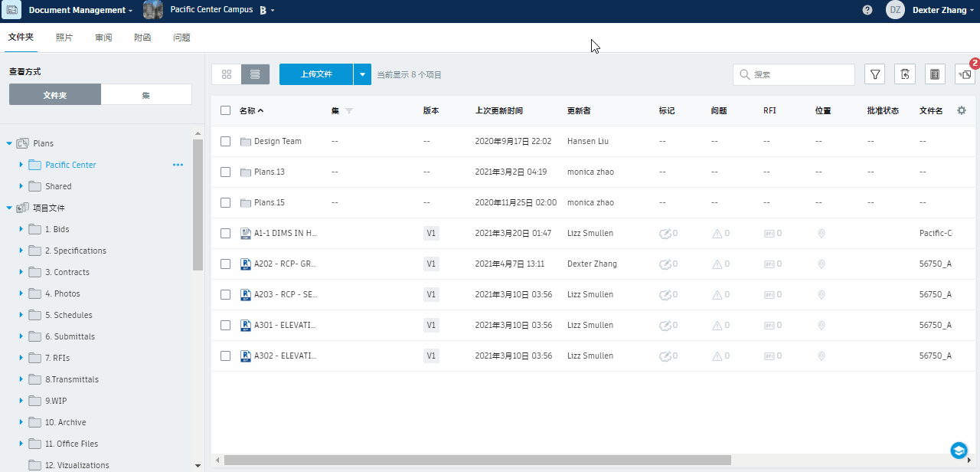980x472 pixels.
Task: Open the deleted items icon
Action: point(905,74)
